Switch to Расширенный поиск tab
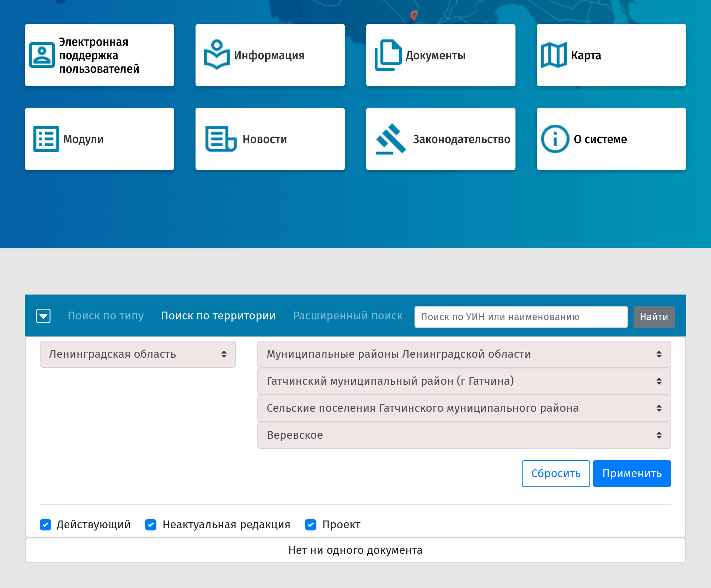The width and height of the screenshot is (711, 588). pyautogui.click(x=348, y=316)
